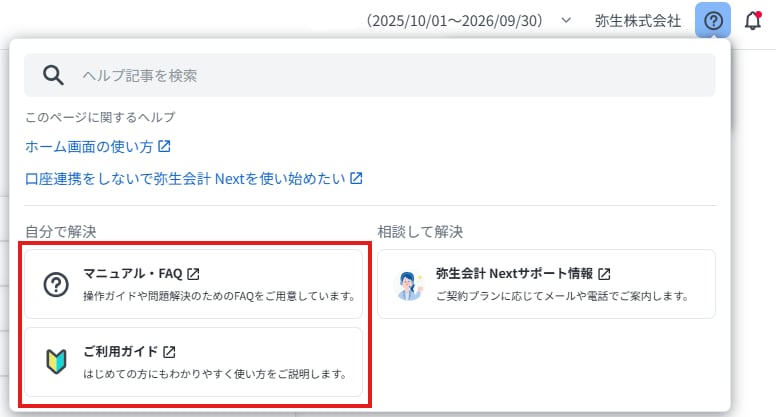This screenshot has width=776, height=417.
Task: Click the external icon next to ご利用ガイド
Action: (x=169, y=352)
